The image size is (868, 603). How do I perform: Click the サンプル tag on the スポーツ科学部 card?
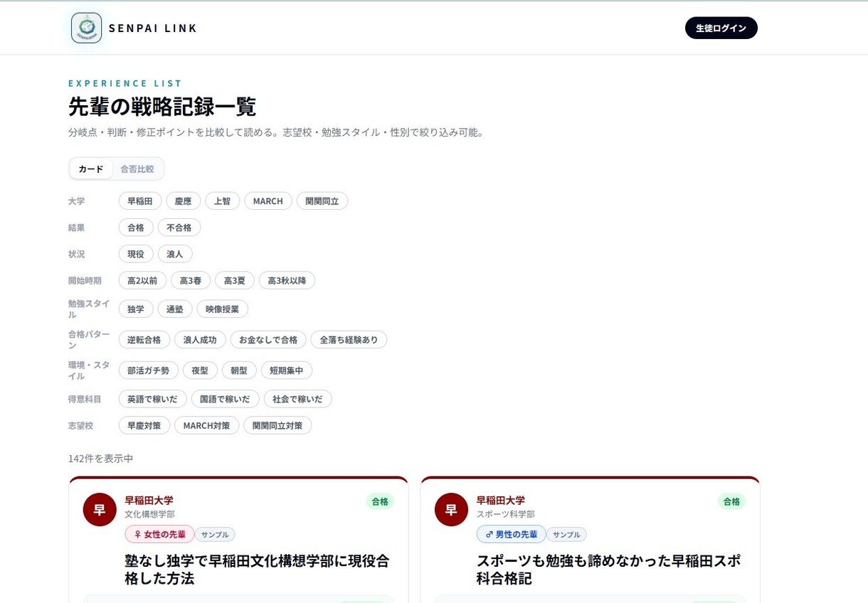(x=566, y=534)
